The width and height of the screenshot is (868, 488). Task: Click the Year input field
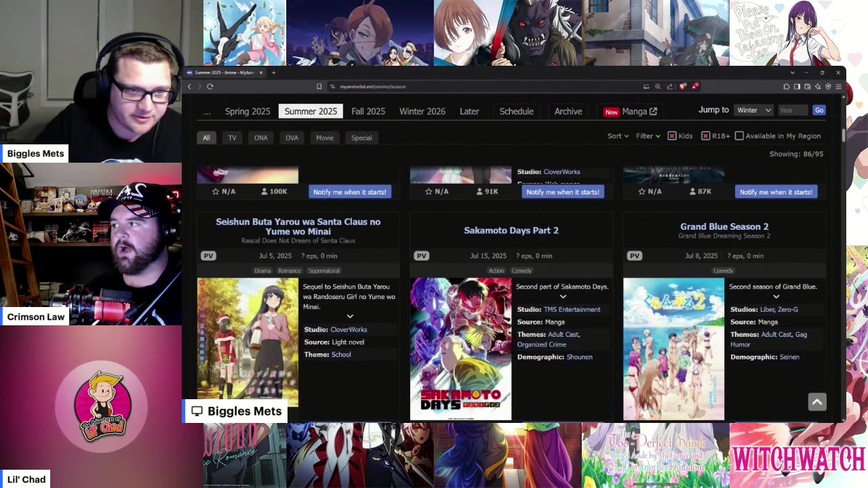click(793, 110)
